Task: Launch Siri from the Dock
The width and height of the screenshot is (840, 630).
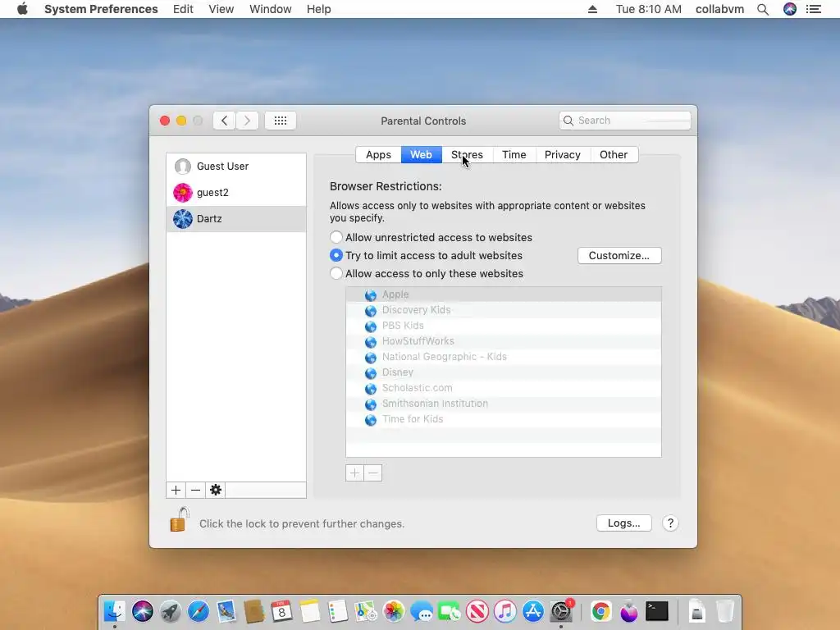Action: click(143, 611)
